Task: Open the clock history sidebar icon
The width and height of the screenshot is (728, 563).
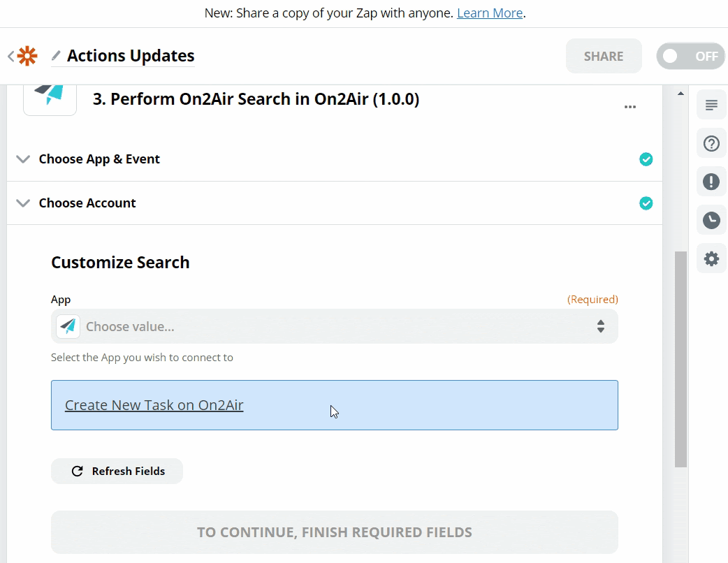Action: tap(711, 221)
